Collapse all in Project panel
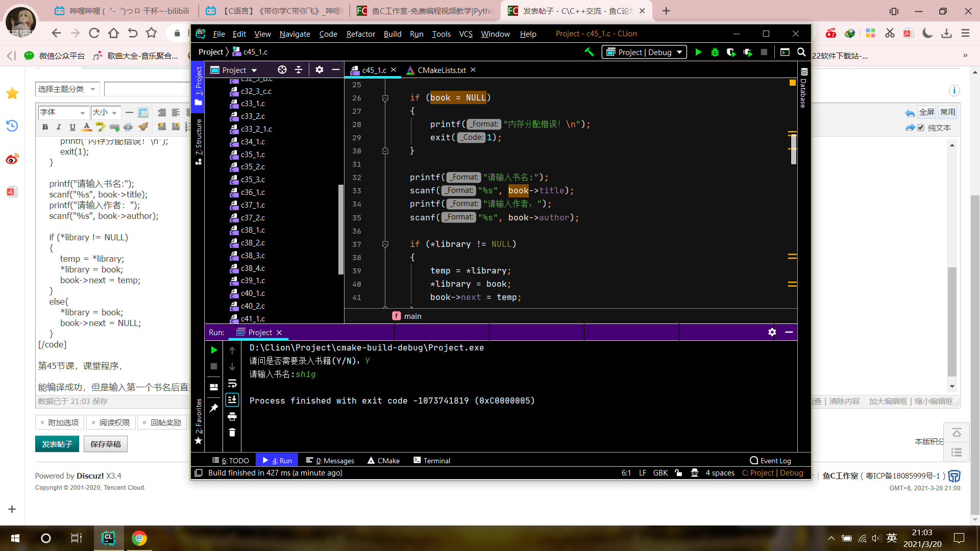 pyautogui.click(x=299, y=70)
